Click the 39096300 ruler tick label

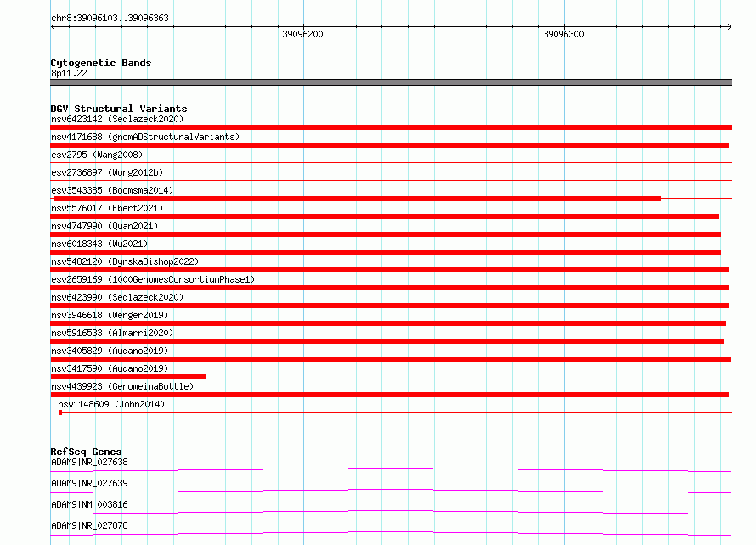563,34
